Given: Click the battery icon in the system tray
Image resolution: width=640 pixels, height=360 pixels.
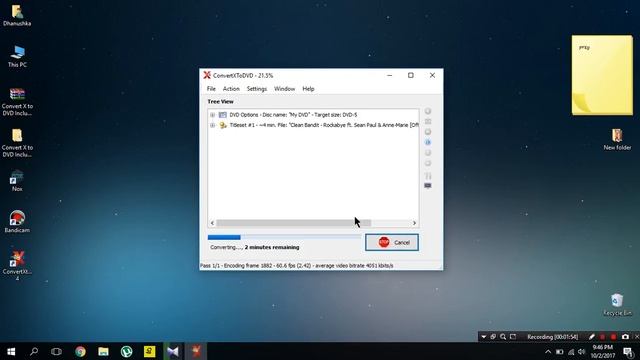Looking at the screenshot, I should coord(560,351).
